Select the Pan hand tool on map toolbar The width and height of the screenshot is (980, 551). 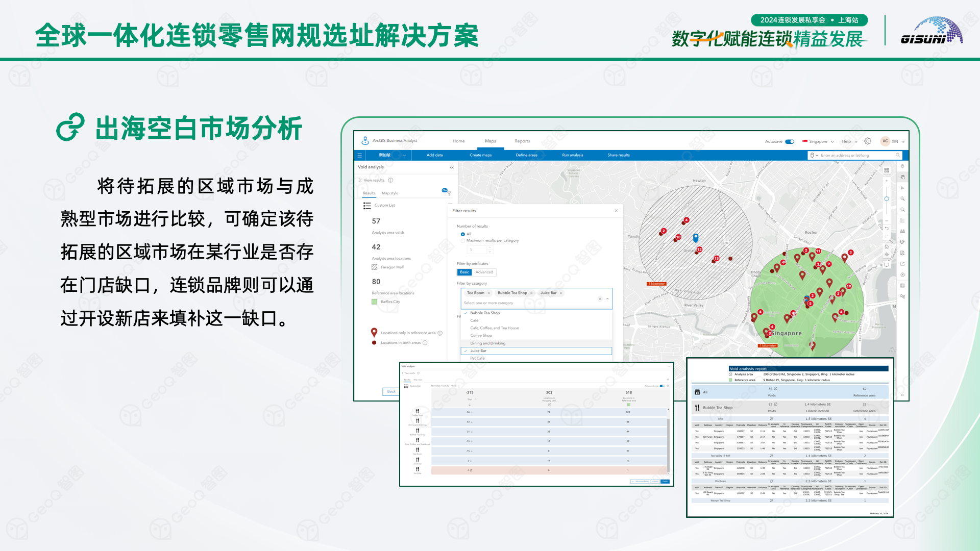point(902,177)
